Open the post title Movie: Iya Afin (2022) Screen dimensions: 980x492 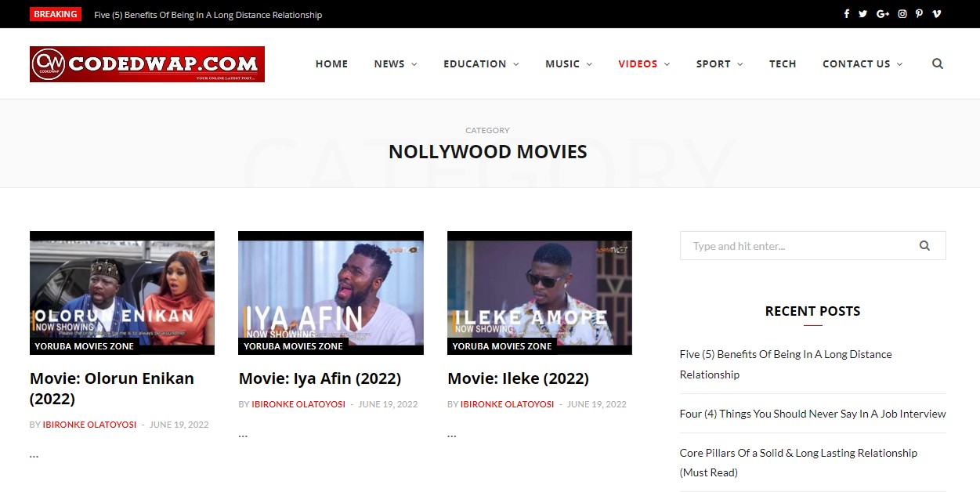click(x=320, y=378)
